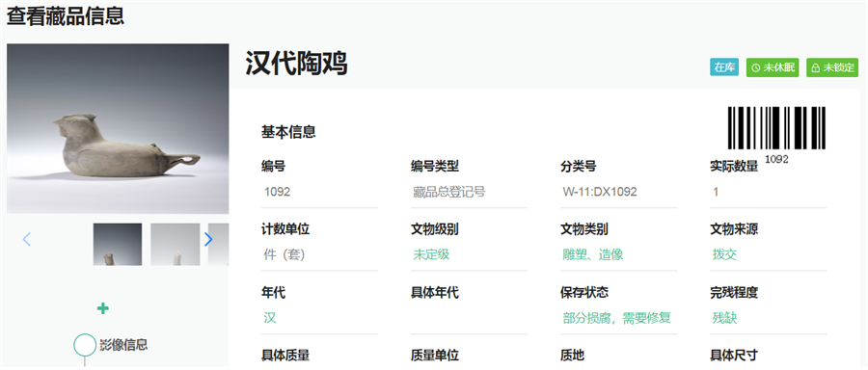Open the main pottery chicken image
Viewport: 868px width, 370px height.
(x=118, y=128)
